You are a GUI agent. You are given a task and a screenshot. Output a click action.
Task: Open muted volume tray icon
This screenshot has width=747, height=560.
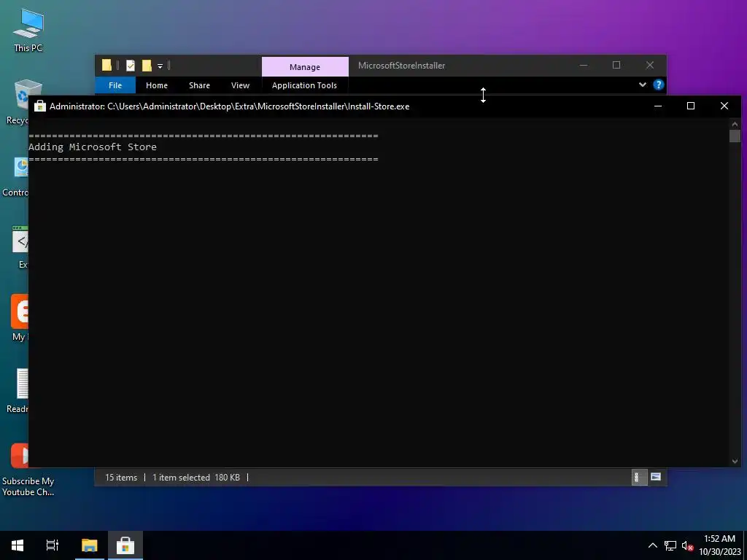point(687,545)
